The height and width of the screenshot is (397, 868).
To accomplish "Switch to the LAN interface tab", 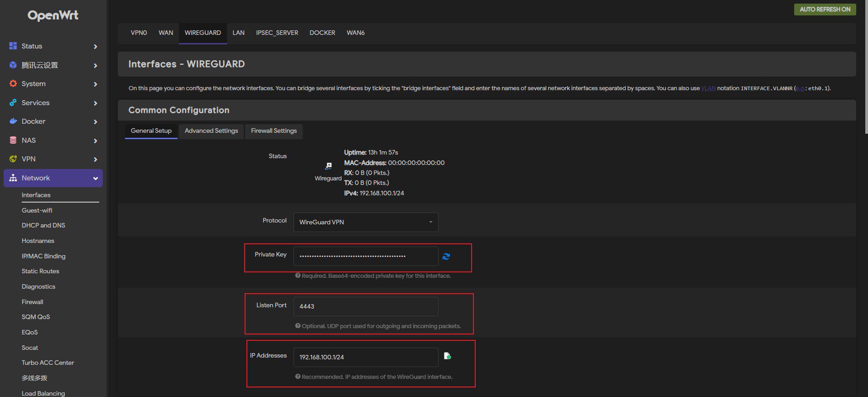I will click(238, 33).
